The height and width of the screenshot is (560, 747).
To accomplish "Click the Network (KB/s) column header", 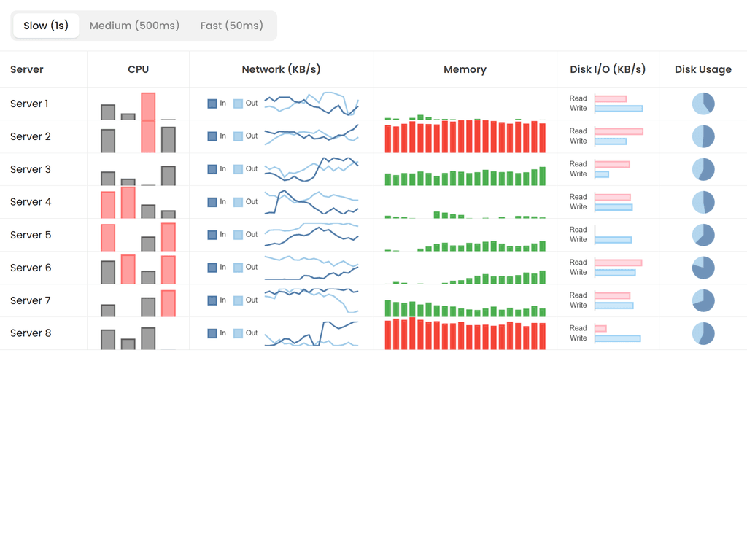I will pyautogui.click(x=281, y=69).
